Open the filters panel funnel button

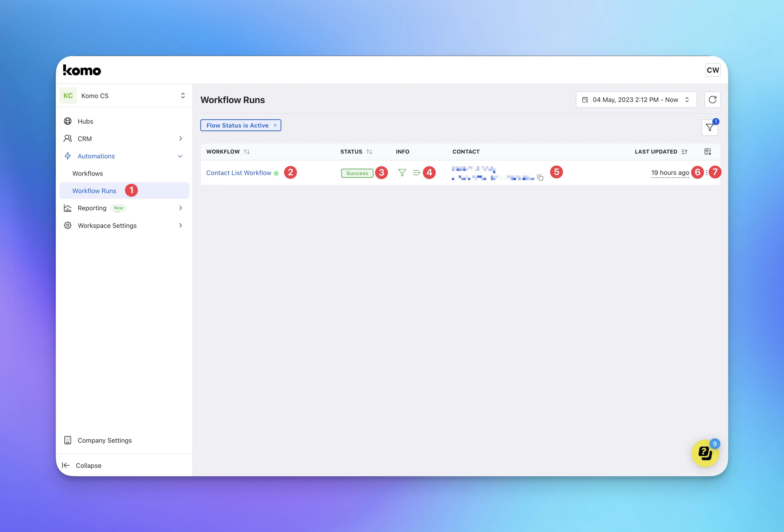point(710,128)
